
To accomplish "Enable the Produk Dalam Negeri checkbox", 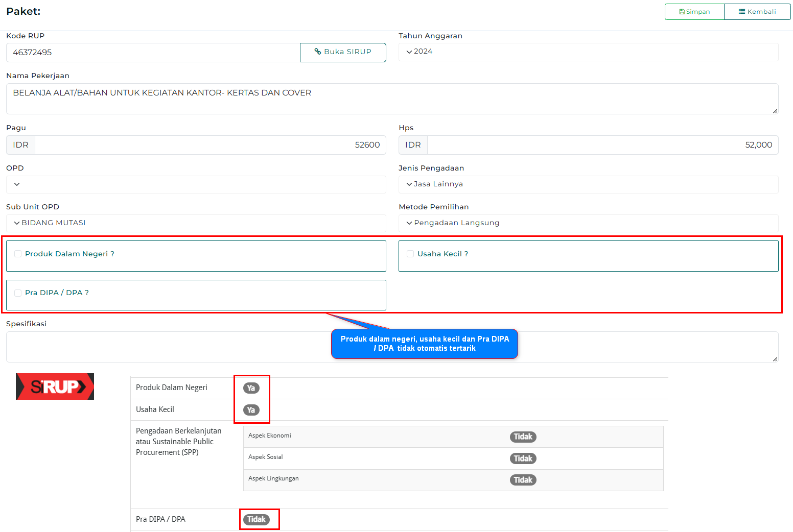I will (18, 254).
